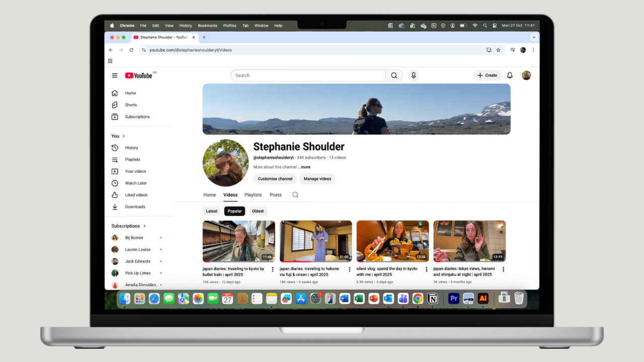Open Finder from the dock
The image size is (644, 362).
coord(125,299)
